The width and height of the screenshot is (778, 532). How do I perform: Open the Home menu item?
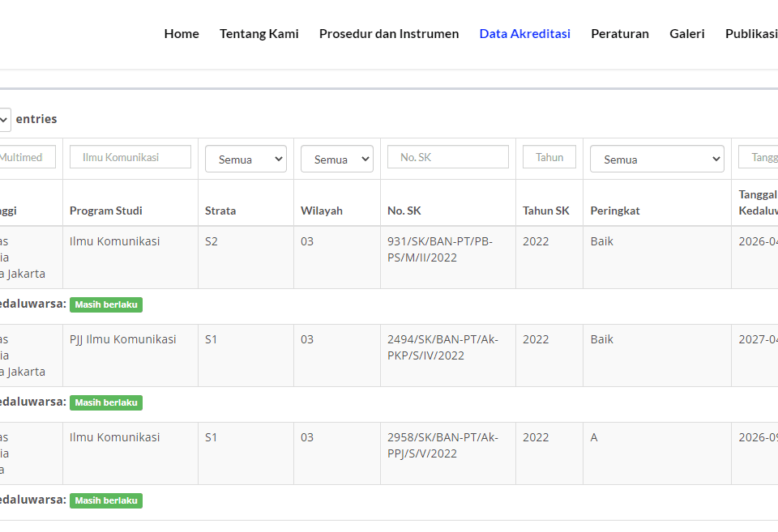coord(182,33)
